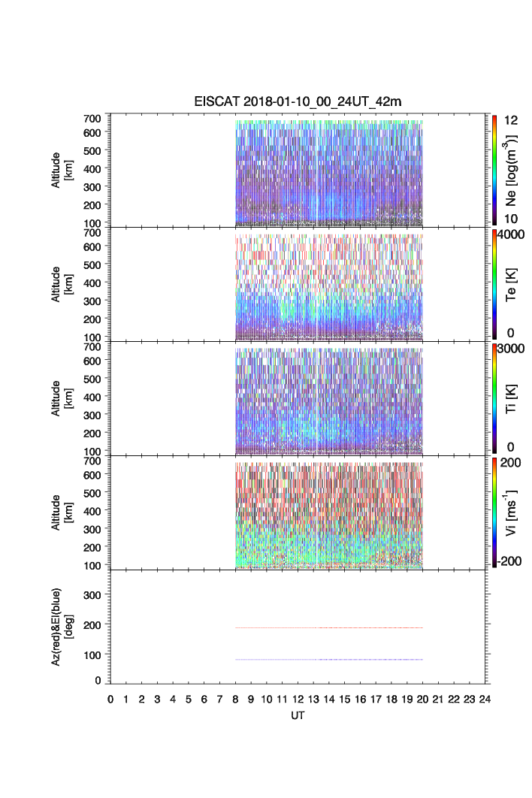Click the Ti ion temperature color bar
The image size is (532, 798).
pyautogui.click(x=494, y=398)
